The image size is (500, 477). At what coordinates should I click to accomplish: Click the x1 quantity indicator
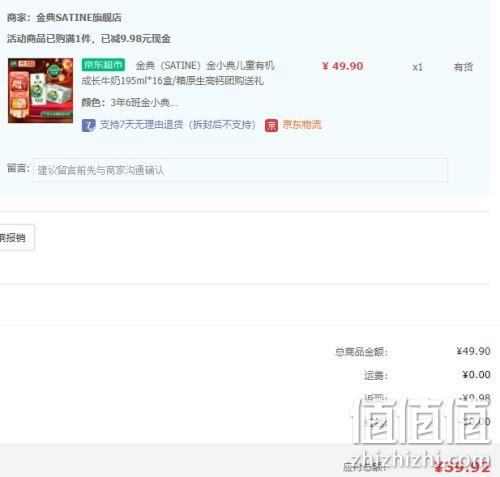(417, 67)
